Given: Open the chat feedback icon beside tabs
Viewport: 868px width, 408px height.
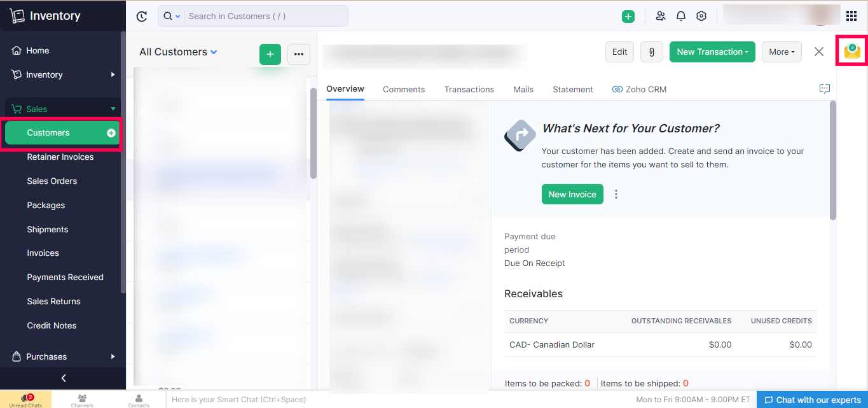Looking at the screenshot, I should 825,89.
